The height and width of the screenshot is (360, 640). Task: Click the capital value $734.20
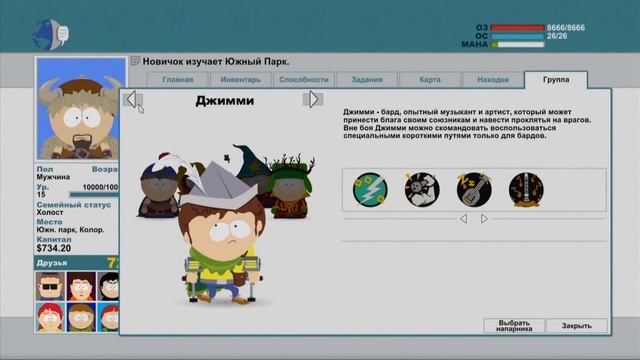pos(53,248)
